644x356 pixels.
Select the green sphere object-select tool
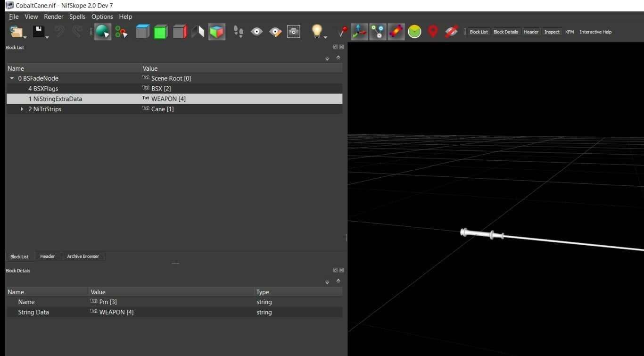pyautogui.click(x=102, y=32)
